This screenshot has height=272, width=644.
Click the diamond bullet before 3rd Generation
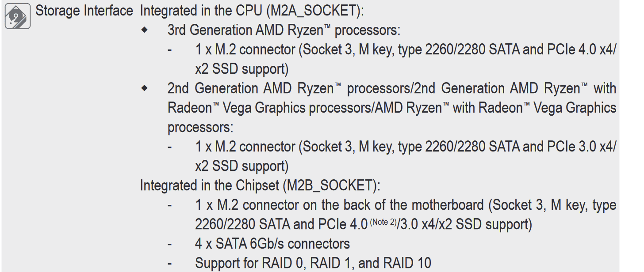click(x=145, y=30)
